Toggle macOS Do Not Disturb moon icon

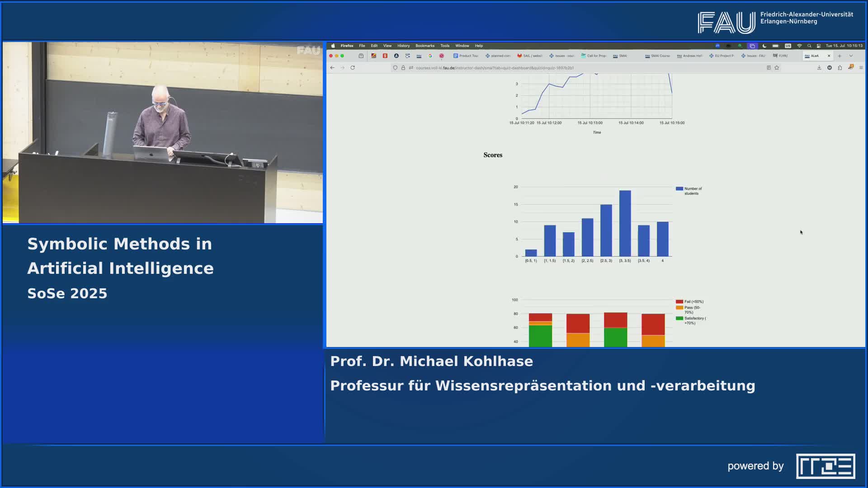764,46
